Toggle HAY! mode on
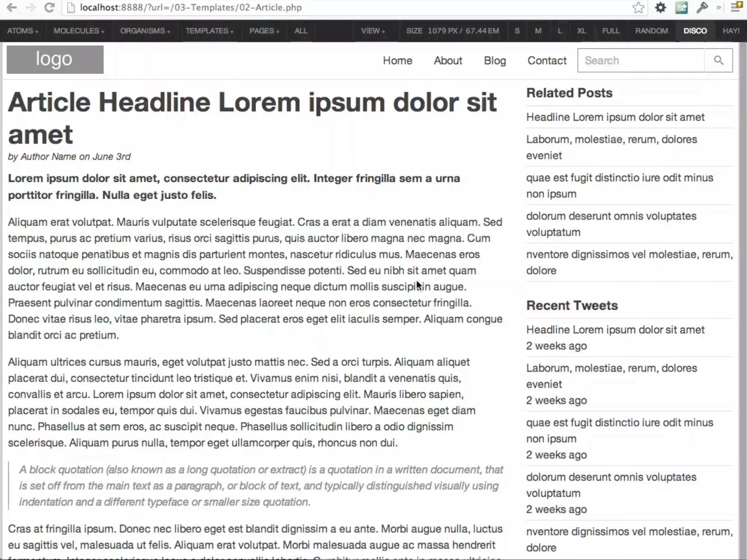747x560 pixels. point(731,31)
